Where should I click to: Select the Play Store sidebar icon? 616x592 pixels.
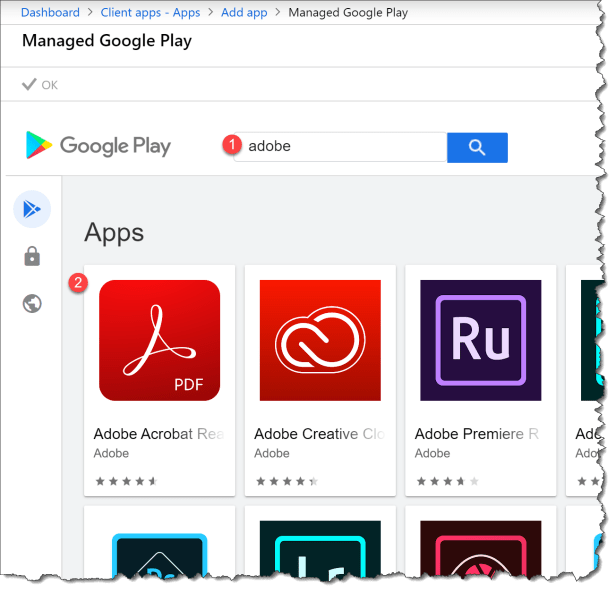[x=32, y=209]
